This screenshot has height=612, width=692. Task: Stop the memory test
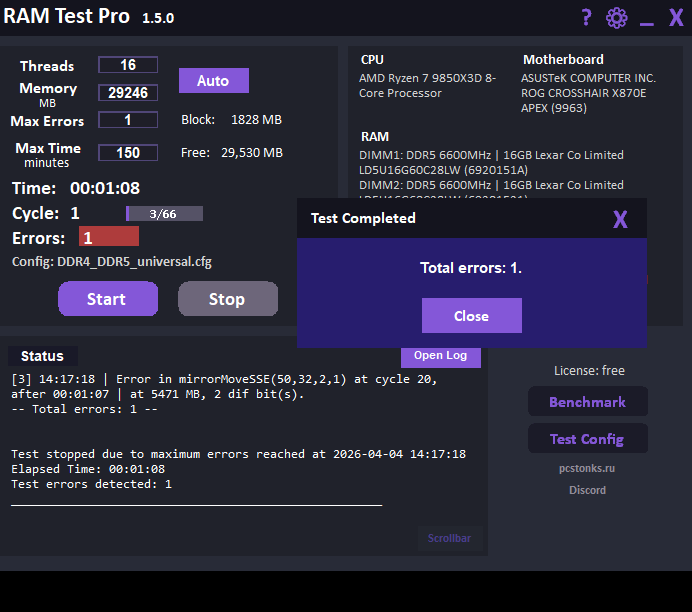(228, 299)
